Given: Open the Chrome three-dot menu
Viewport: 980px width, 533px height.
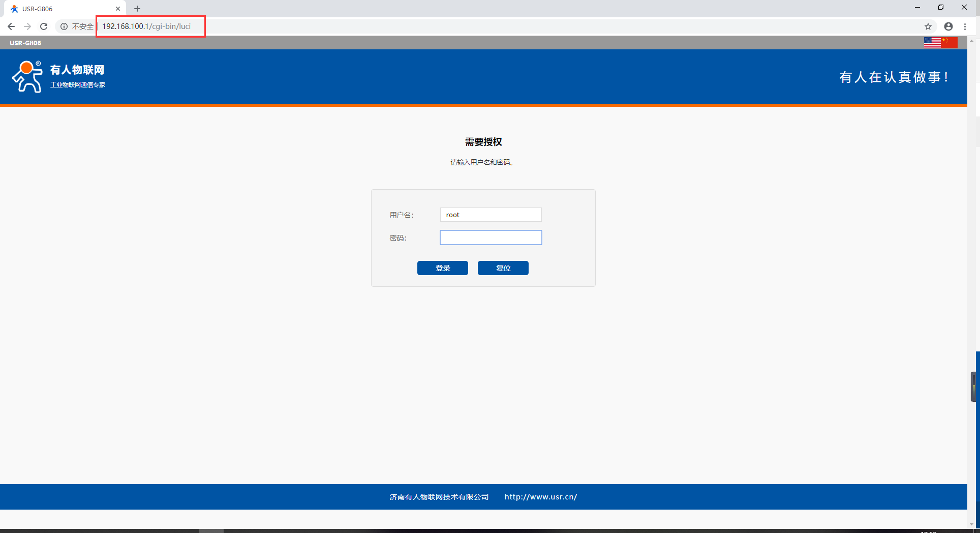Looking at the screenshot, I should (965, 26).
